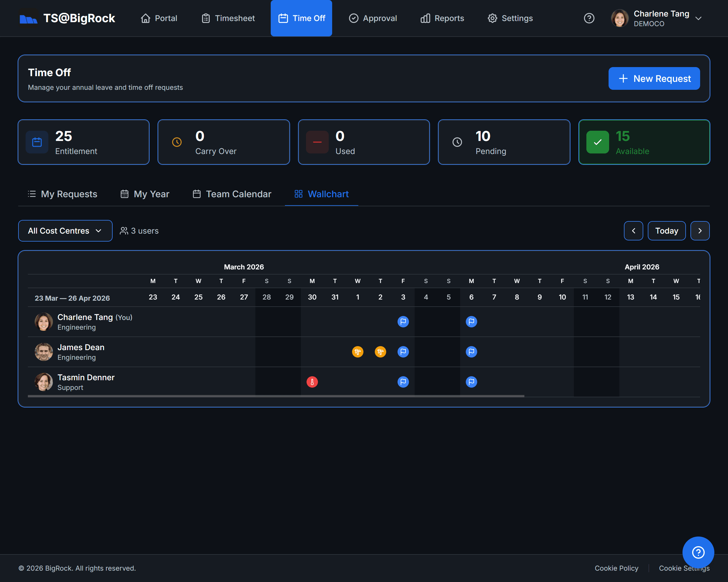
Task: Click red sick-leave icon on Tasmin's 30 March
Action: coord(312,382)
